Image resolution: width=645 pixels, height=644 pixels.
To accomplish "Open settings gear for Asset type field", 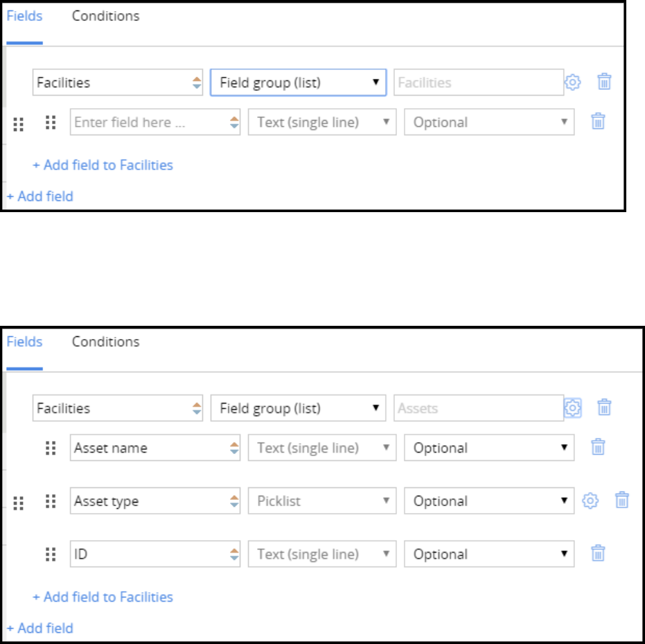I will pyautogui.click(x=590, y=501).
